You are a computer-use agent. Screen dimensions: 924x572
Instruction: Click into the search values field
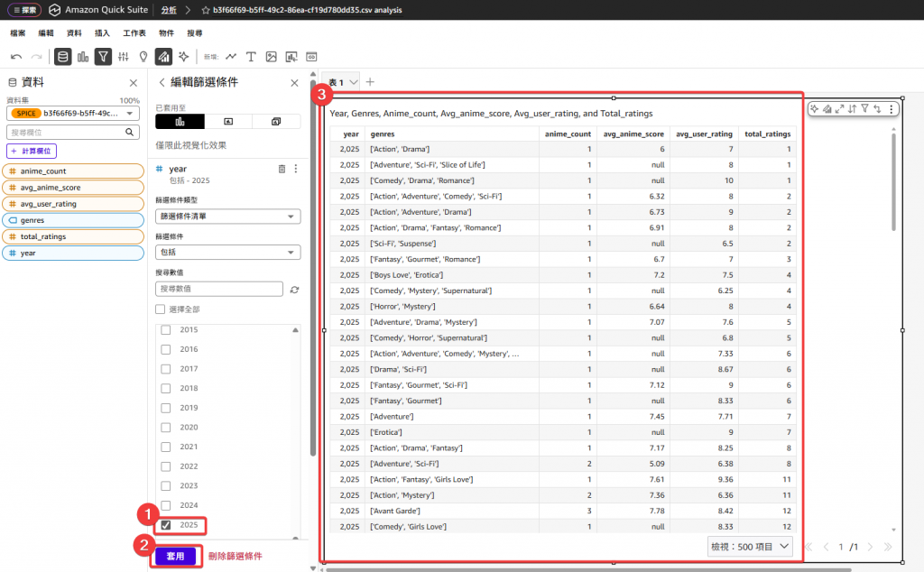coord(219,289)
